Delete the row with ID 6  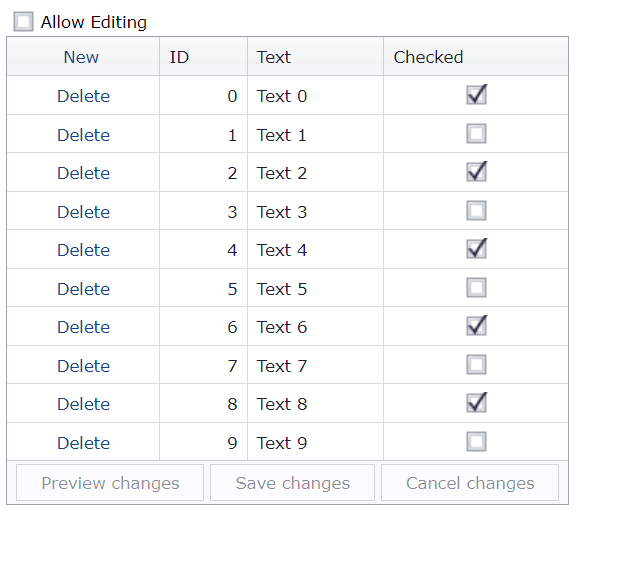click(83, 327)
